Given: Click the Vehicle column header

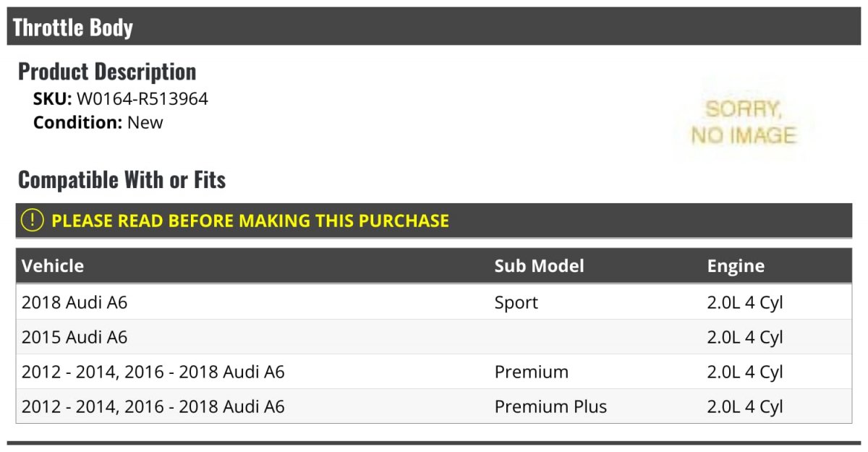Looking at the screenshot, I should 53,265.
